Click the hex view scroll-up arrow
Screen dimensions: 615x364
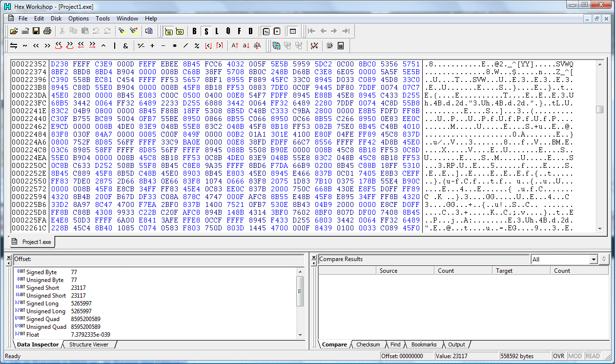[x=600, y=64]
